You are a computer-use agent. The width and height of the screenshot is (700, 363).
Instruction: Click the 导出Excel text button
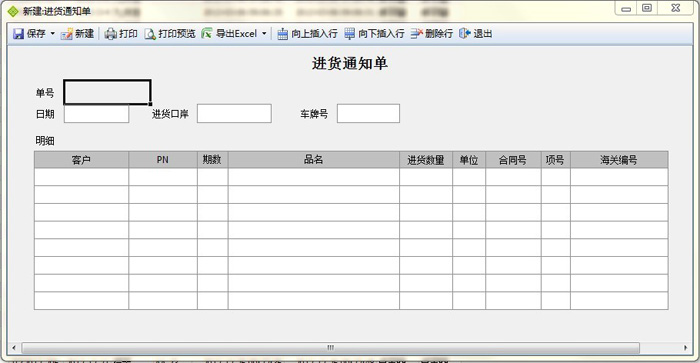tap(237, 33)
